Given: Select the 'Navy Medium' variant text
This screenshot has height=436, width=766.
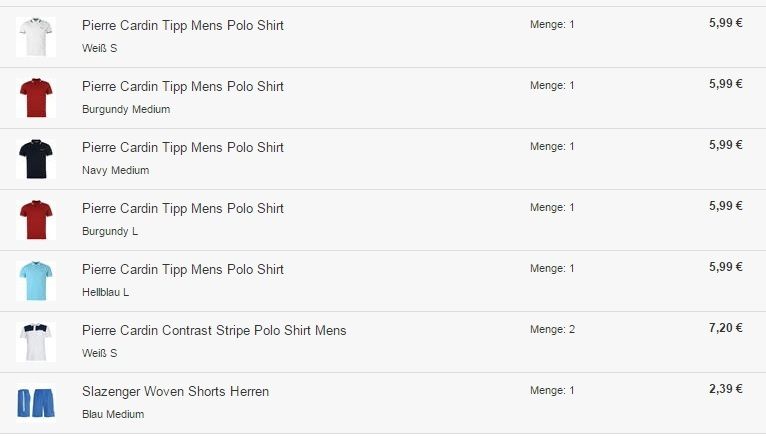Looking at the screenshot, I should (115, 170).
